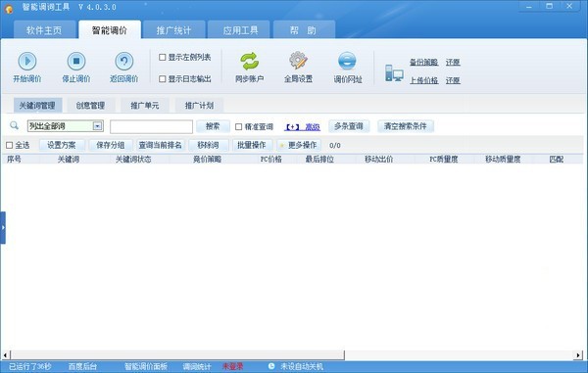Click red 未登录 status text

(233, 366)
